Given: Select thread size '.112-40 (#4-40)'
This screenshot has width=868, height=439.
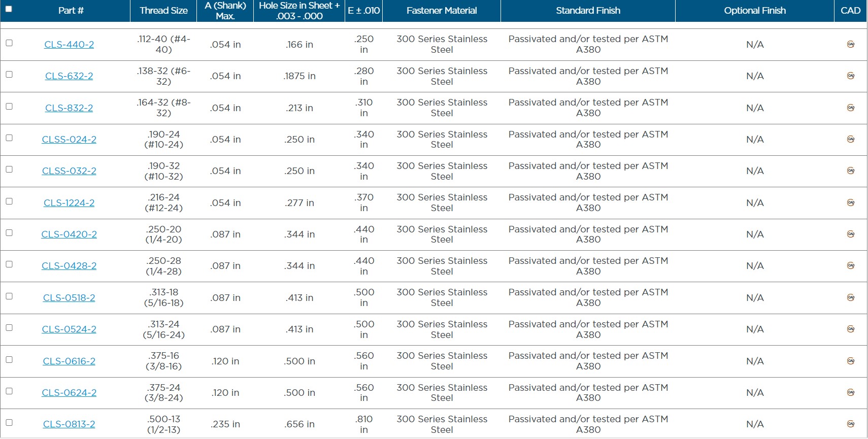Looking at the screenshot, I should click(x=163, y=44).
